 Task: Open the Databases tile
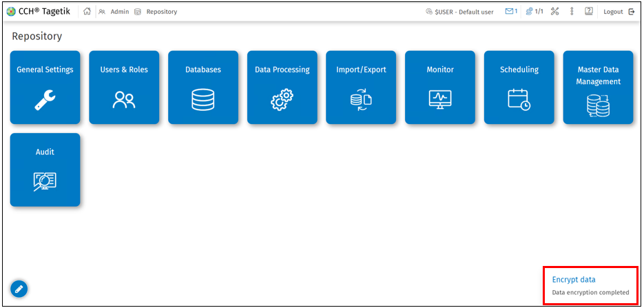(x=203, y=87)
